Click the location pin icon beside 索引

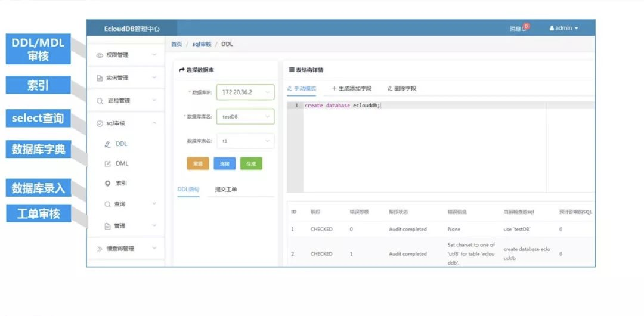pos(108,183)
